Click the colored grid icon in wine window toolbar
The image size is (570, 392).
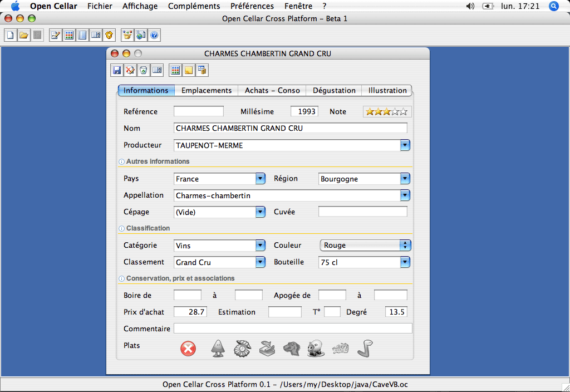pos(175,70)
